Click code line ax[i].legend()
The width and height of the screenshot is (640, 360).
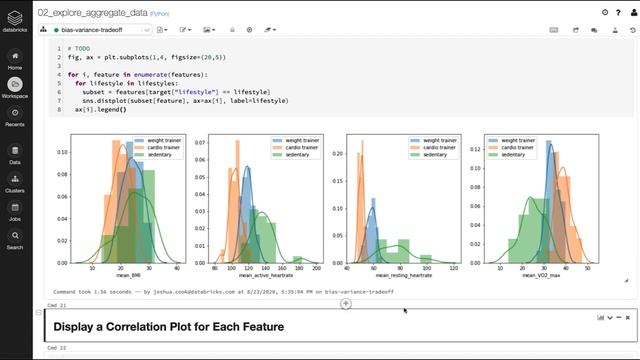pos(100,109)
